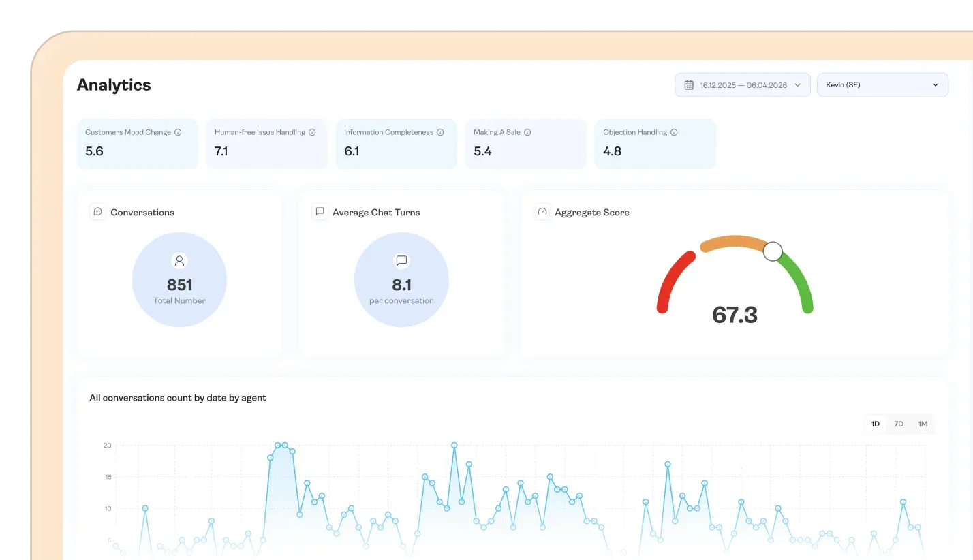This screenshot has height=560, width=973.
Task: Click the chat icon above 8.1
Action: [x=401, y=260]
